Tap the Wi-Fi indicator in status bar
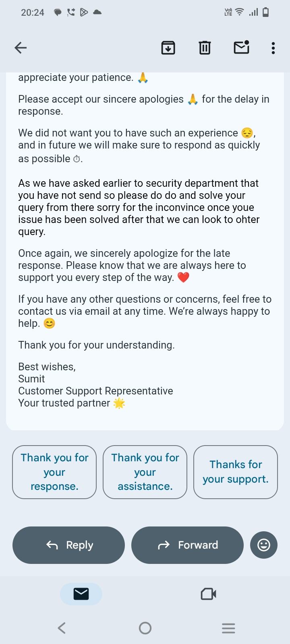 (x=239, y=12)
